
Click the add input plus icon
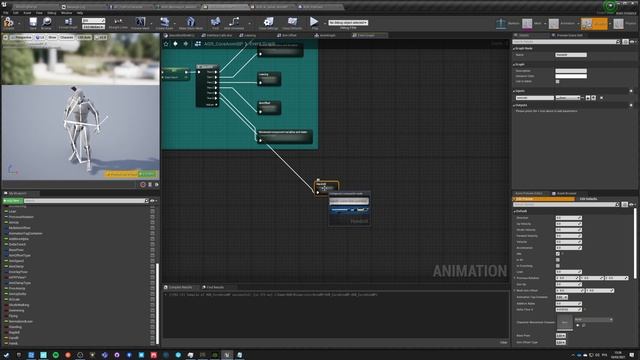pos(631,91)
